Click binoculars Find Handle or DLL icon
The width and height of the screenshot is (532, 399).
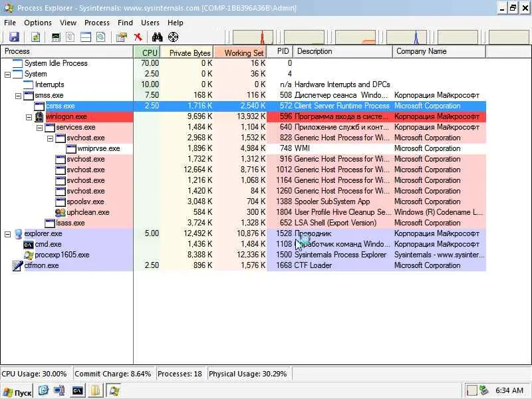pyautogui.click(x=157, y=37)
